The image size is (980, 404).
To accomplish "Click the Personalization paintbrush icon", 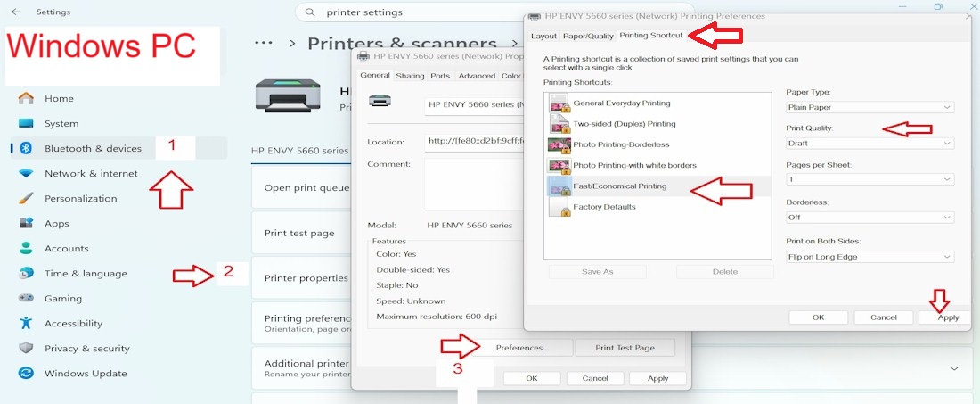I will coord(26,198).
